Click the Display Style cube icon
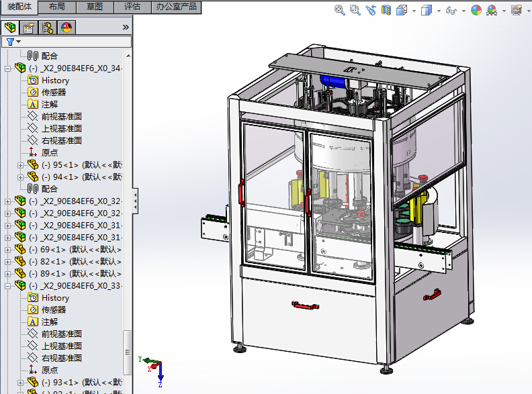Viewport: 532px width, 394px height. tap(427, 10)
